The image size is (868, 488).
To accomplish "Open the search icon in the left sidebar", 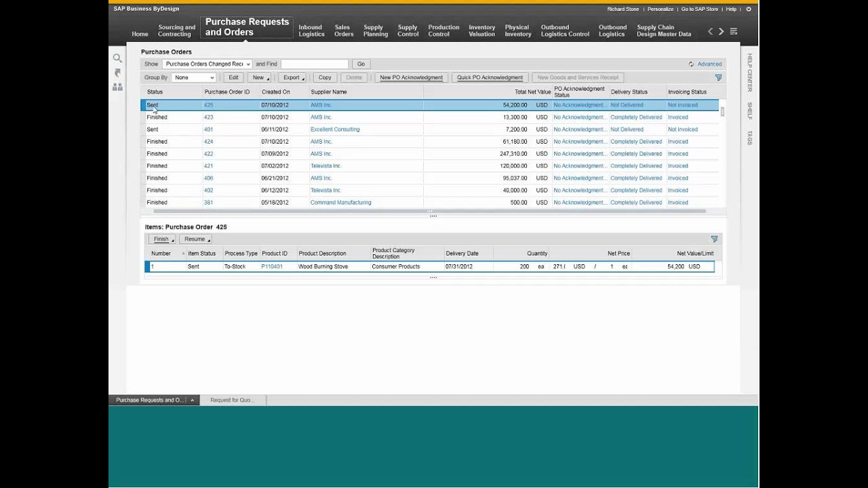I will pyautogui.click(x=117, y=58).
